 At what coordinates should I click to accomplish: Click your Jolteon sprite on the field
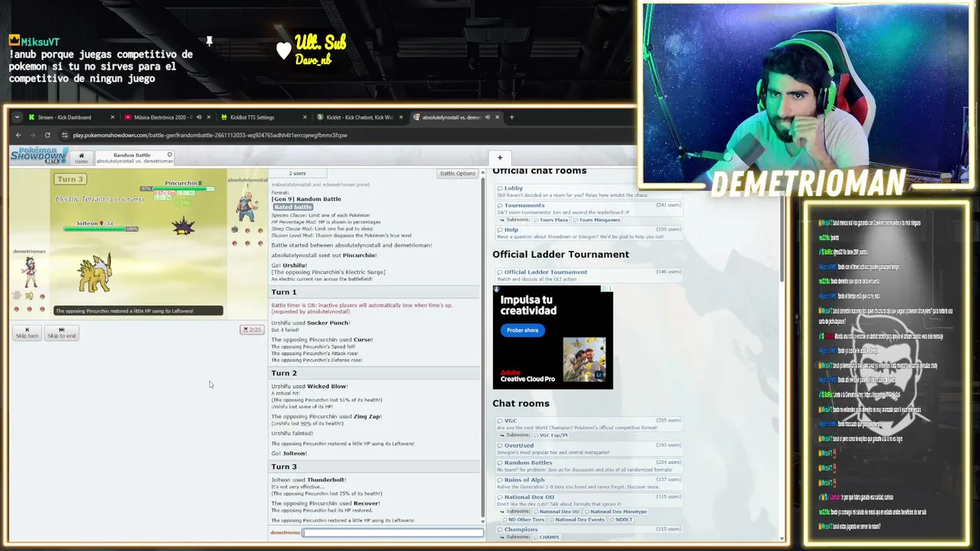coord(96,274)
